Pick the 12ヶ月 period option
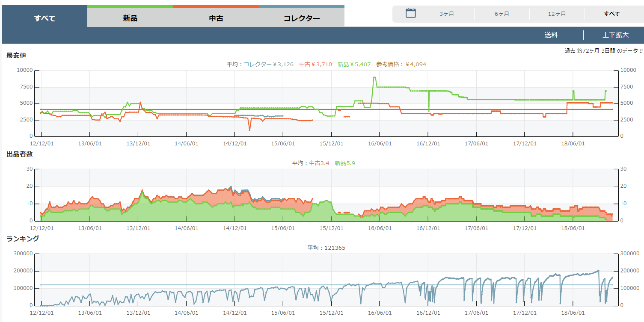 pyautogui.click(x=557, y=14)
